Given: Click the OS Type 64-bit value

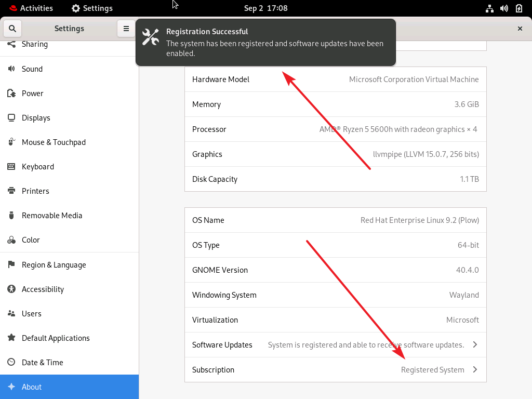Looking at the screenshot, I should click(468, 245).
